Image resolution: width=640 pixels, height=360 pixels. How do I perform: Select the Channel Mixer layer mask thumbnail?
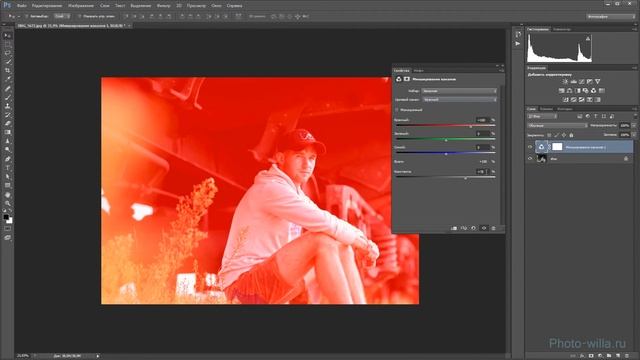(557, 147)
